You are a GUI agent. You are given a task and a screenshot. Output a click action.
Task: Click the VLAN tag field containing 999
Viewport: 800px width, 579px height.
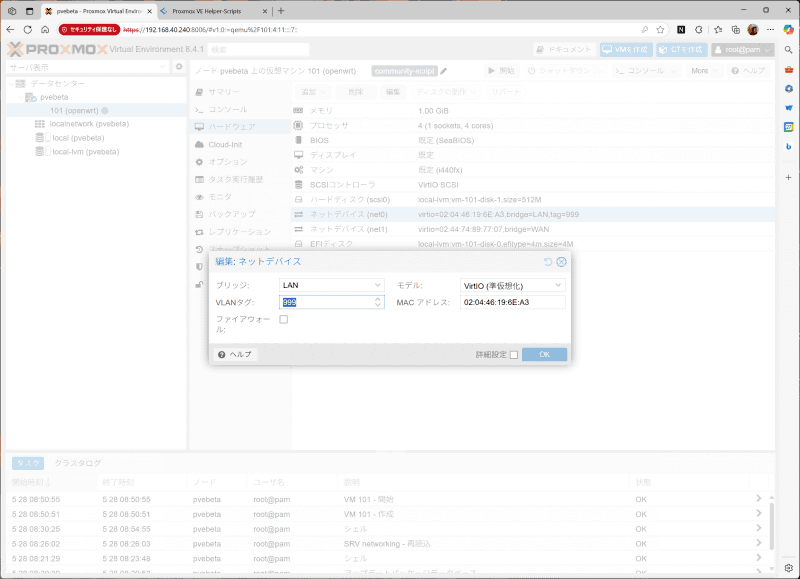coord(327,302)
